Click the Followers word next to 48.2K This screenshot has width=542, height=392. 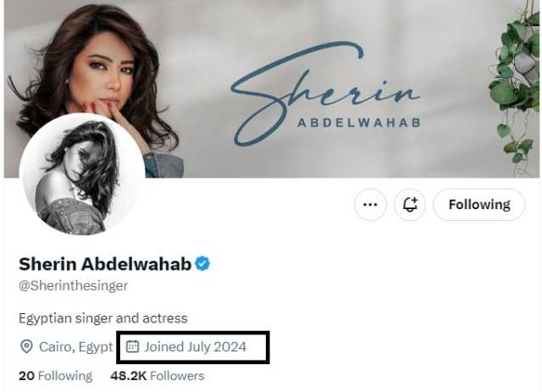(177, 376)
